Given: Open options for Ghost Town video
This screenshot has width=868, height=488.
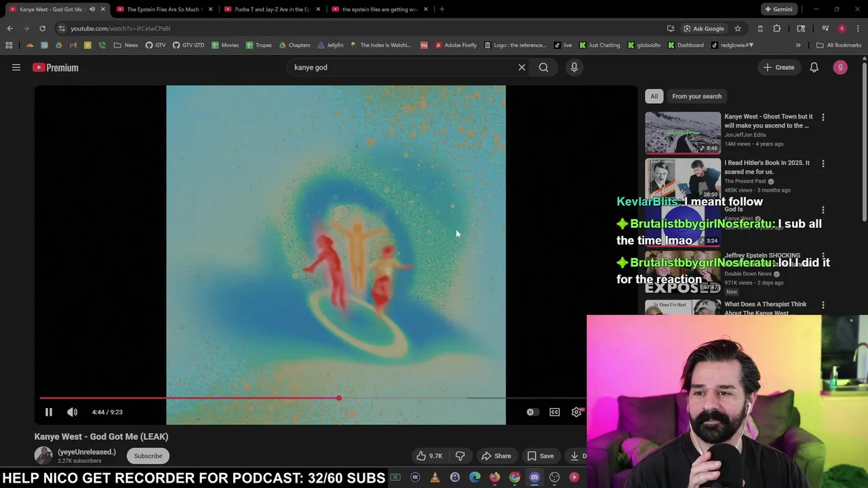Looking at the screenshot, I should tap(823, 117).
